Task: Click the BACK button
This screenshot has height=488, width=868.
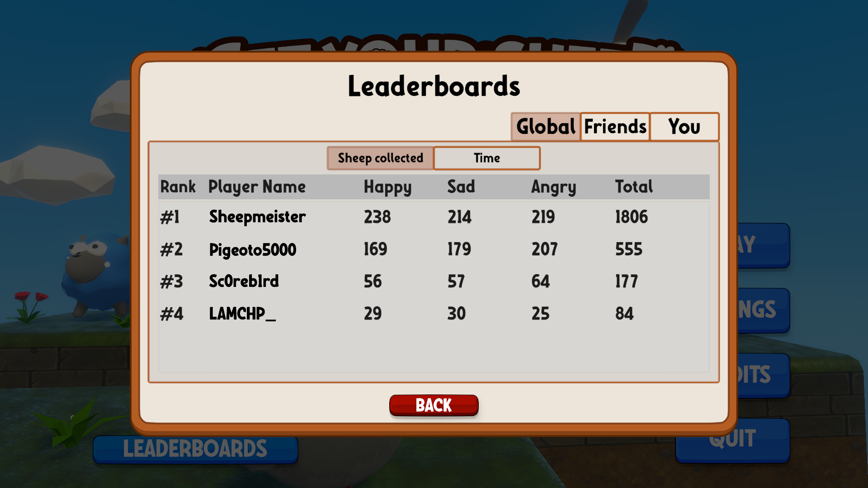Action: click(434, 405)
